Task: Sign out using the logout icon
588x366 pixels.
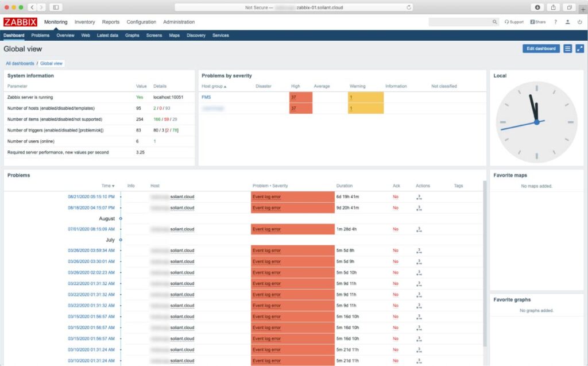Action: tap(579, 22)
